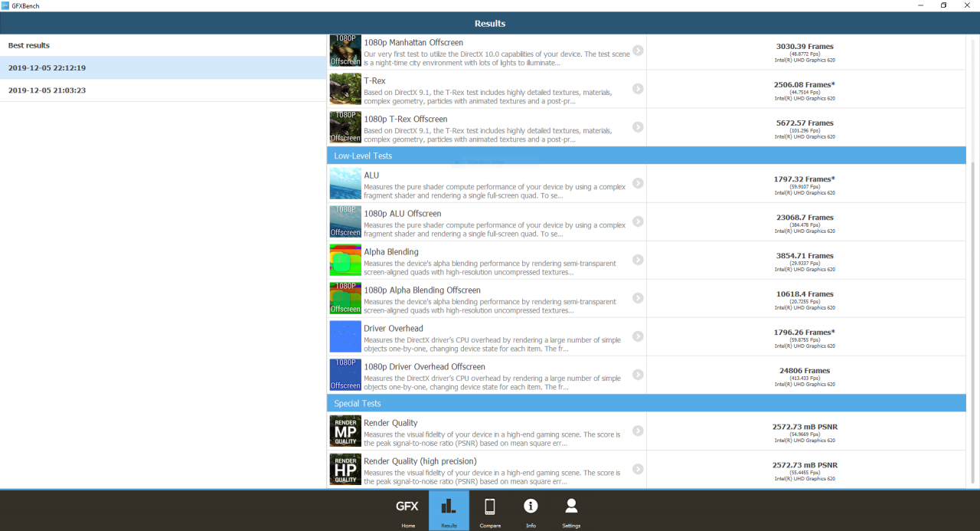This screenshot has height=531, width=980.
Task: Close the GFXBench window
Action: [968, 5]
